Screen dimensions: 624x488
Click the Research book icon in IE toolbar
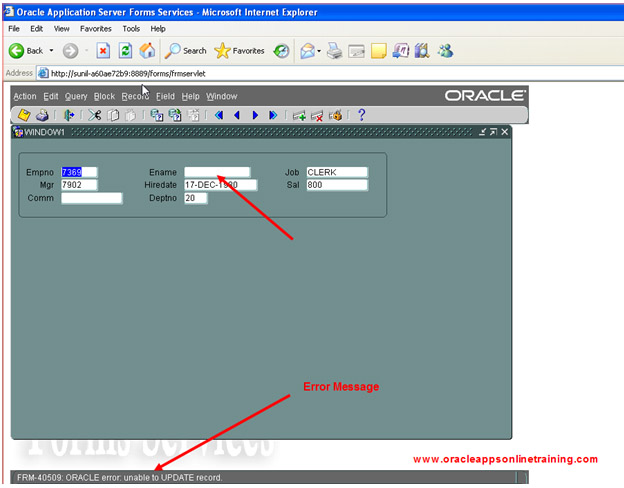422,51
